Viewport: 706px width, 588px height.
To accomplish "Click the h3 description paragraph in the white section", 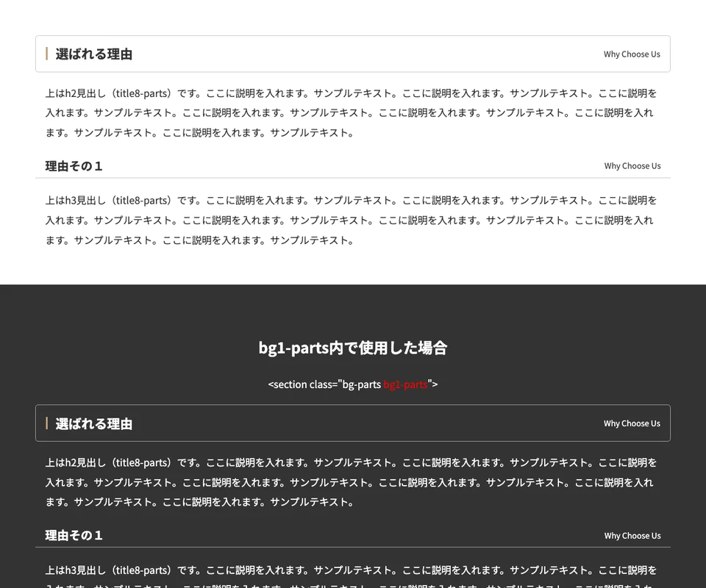I will 352,220.
